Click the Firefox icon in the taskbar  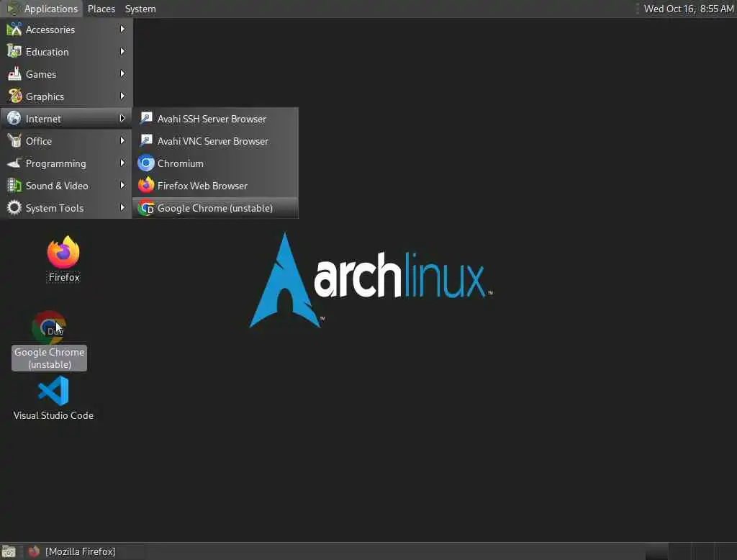click(33, 551)
